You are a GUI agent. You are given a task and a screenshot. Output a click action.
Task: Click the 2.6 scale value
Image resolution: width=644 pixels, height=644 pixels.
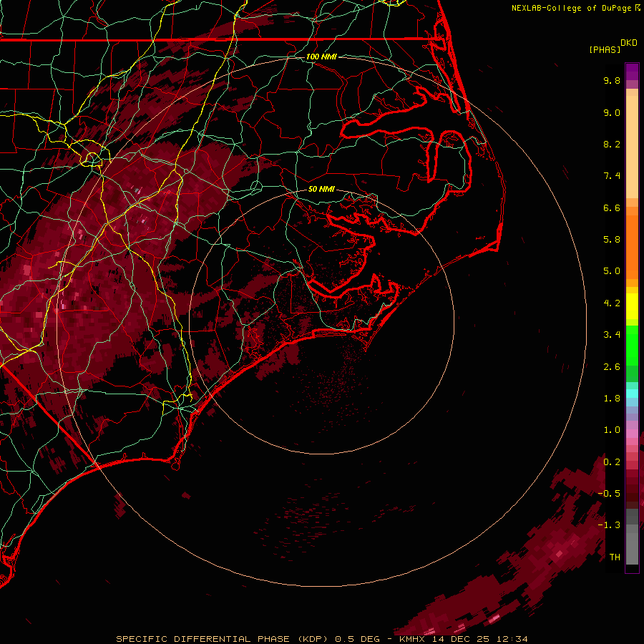click(612, 367)
